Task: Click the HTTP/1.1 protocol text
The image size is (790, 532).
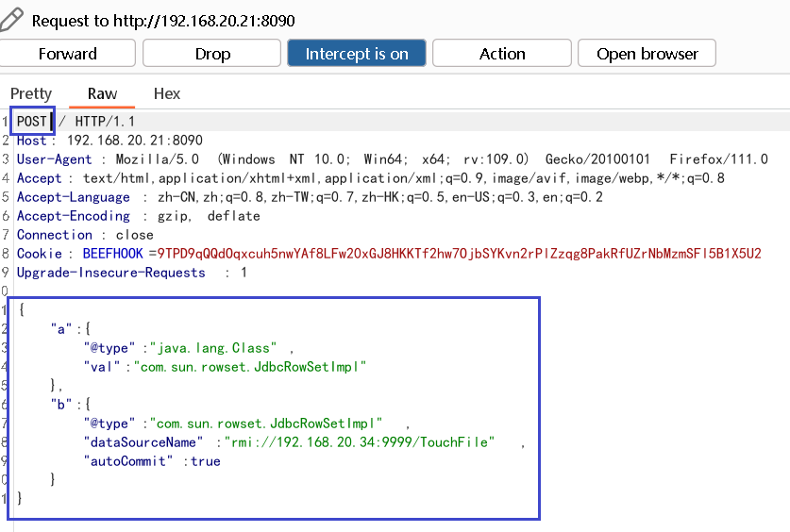Action: tap(105, 122)
